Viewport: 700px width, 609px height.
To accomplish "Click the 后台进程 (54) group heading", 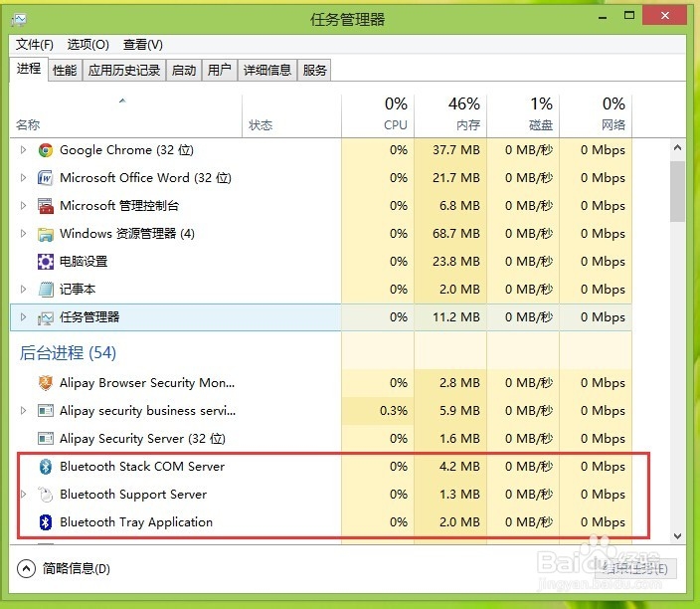I will [x=68, y=353].
